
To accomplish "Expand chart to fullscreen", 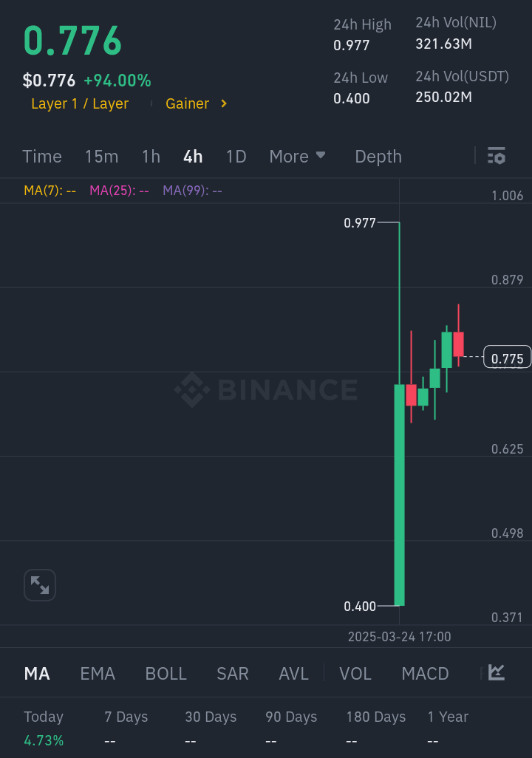I will (x=40, y=585).
